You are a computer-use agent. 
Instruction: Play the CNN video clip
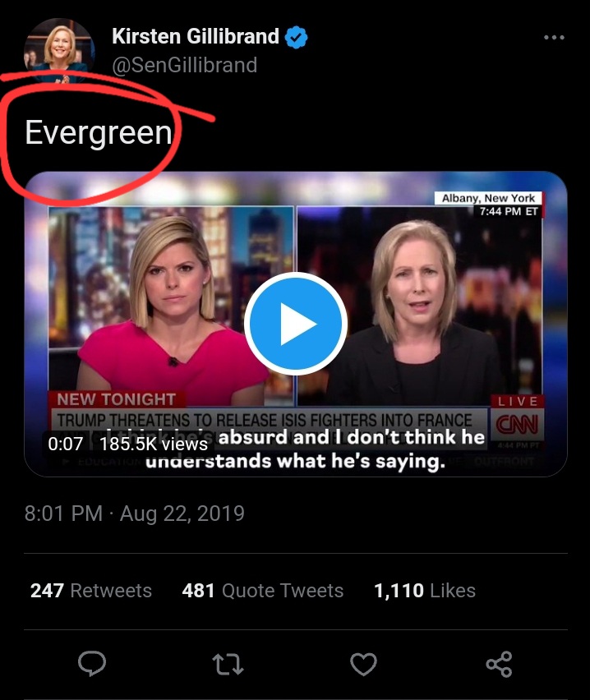296,323
